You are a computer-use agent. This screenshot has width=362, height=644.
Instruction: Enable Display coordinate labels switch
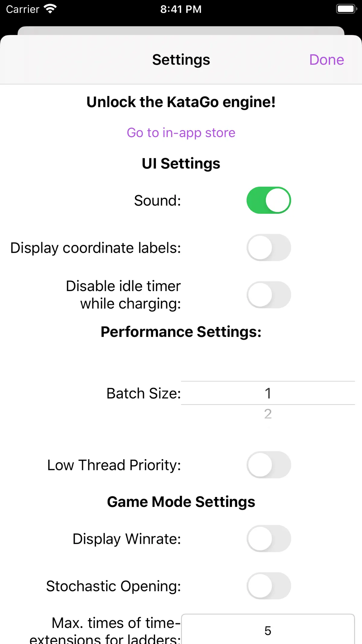coord(269,248)
